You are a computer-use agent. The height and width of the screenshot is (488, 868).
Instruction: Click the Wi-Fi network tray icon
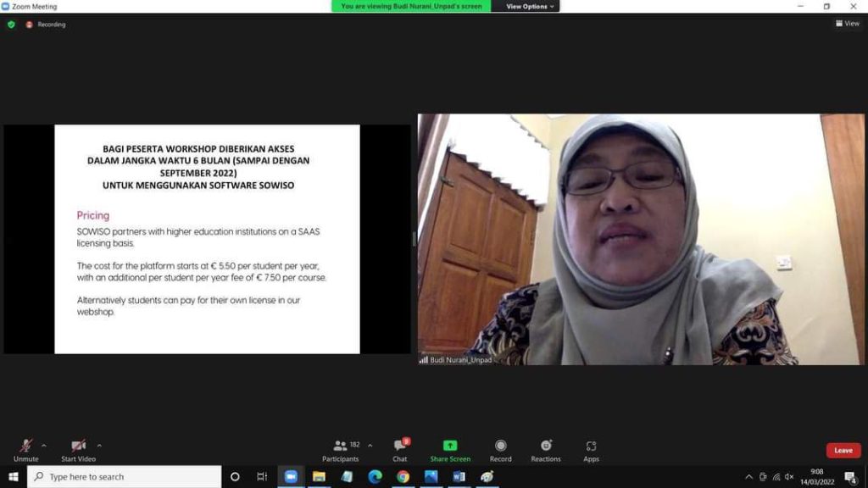[x=776, y=476]
